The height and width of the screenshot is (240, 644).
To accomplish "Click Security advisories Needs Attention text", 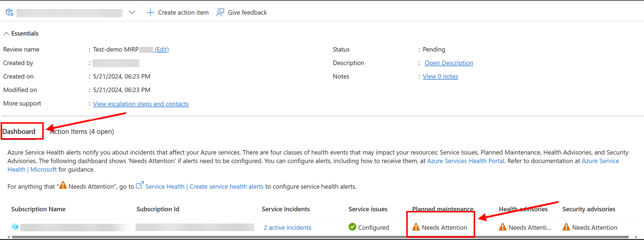I will tap(595, 227).
